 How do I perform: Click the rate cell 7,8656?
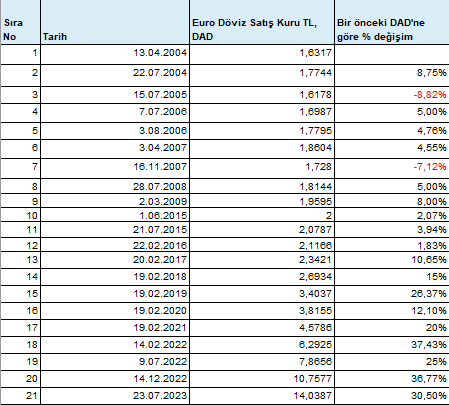click(x=262, y=362)
